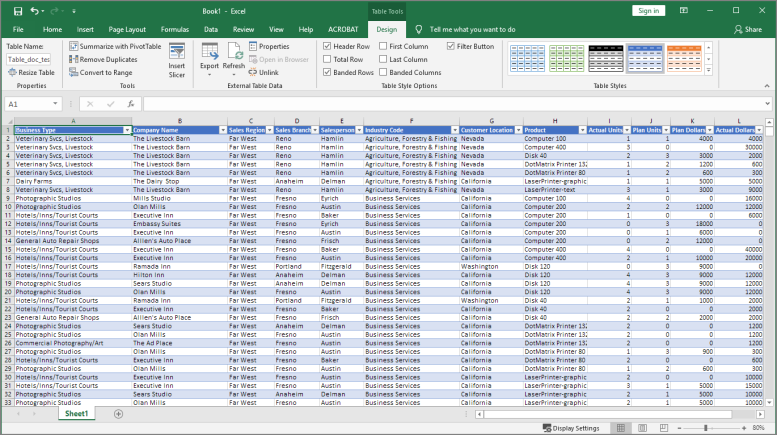
Task: Enable the Last Column checkbox
Action: (383, 59)
